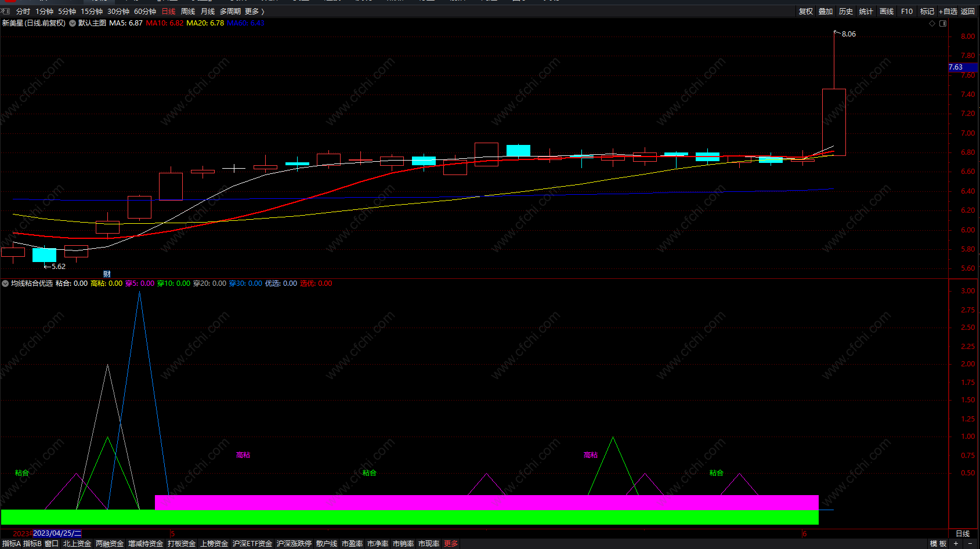Image resolution: width=980 pixels, height=549 pixels.
Task: Switch to the 北上资金 indicator tab
Action: click(77, 544)
